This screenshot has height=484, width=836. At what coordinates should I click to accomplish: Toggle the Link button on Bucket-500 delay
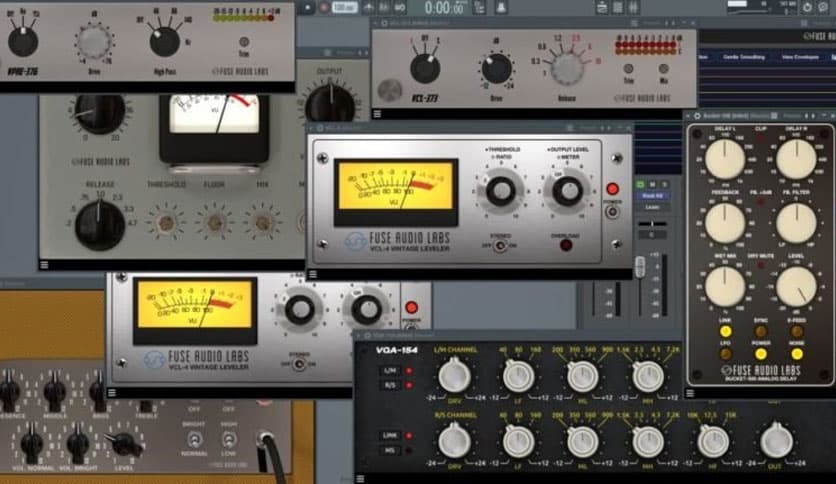point(725,332)
